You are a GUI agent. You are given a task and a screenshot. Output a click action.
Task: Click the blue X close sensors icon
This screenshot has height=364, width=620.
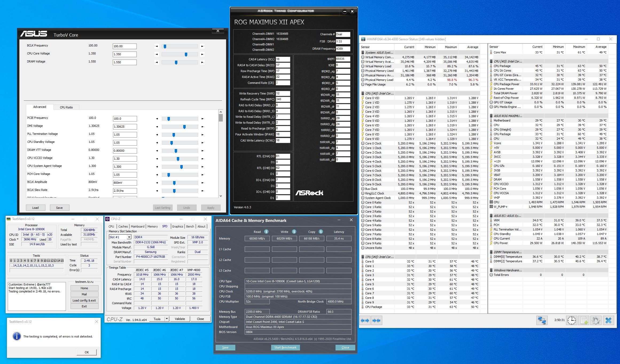coord(608,320)
